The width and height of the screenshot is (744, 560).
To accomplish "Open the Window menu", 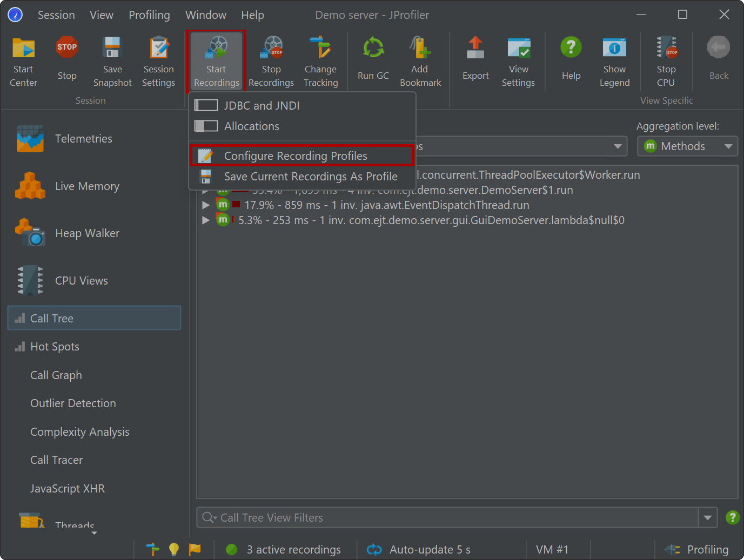I will tap(206, 15).
